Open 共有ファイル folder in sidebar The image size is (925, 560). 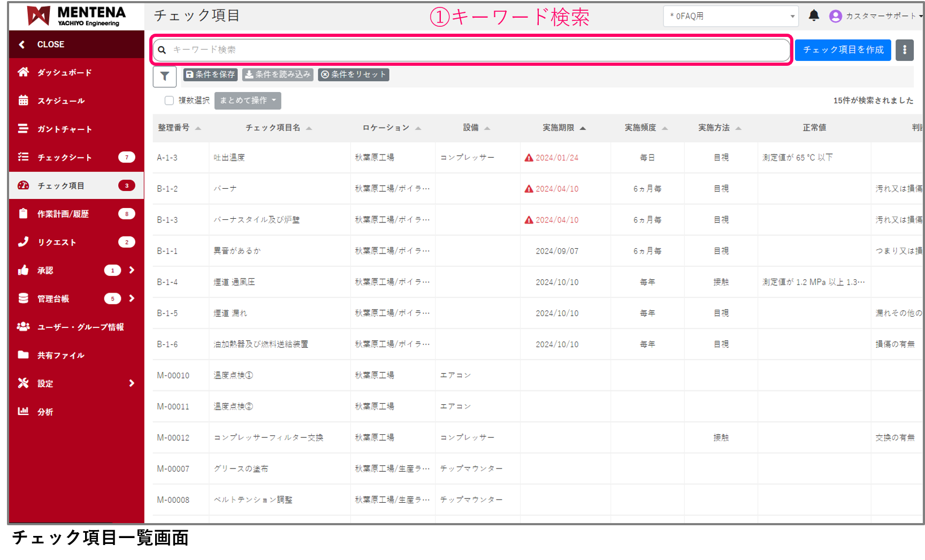60,355
